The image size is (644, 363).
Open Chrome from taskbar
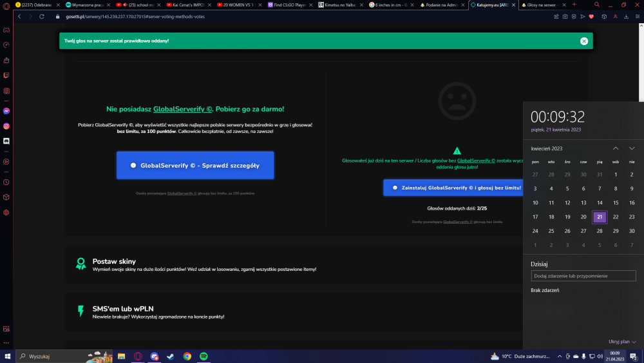[187, 357]
